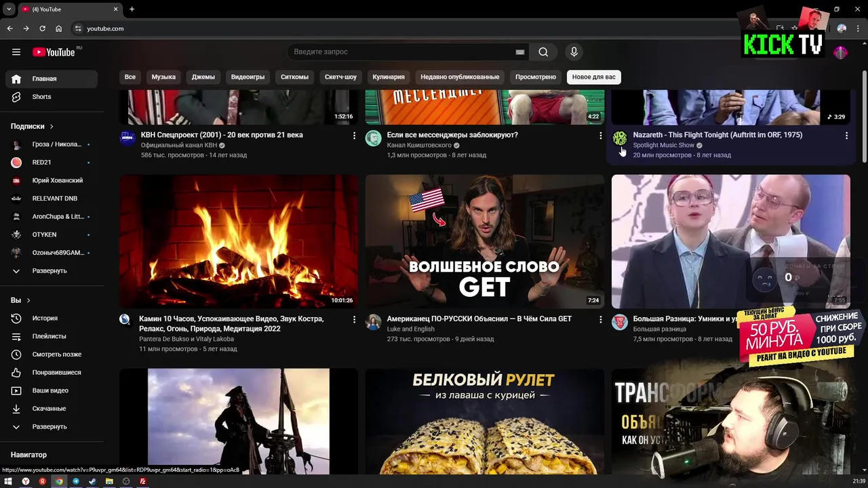Select the Джемы filter chip
868x488 pixels.
203,77
